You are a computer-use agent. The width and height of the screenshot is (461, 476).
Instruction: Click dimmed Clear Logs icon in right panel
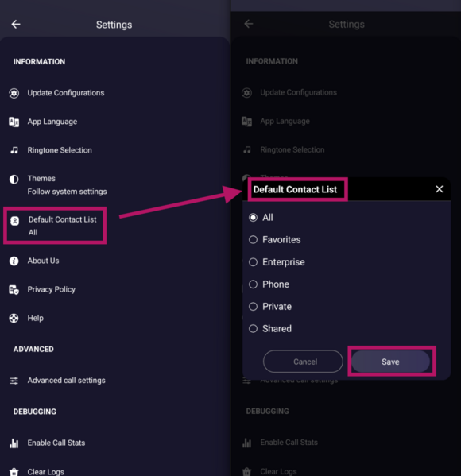pos(246,471)
